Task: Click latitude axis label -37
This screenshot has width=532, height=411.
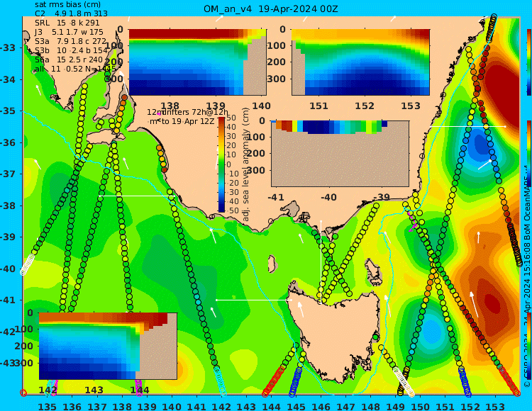Action: point(8,174)
